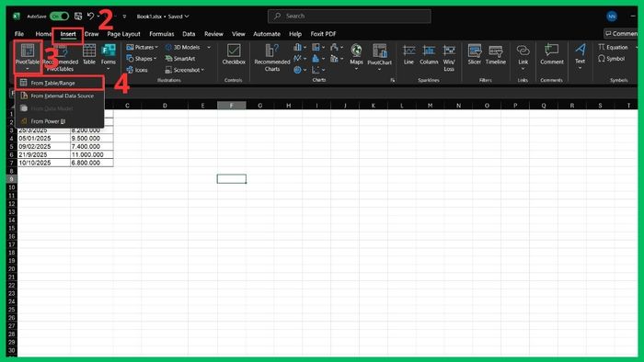Toggle the AutoSave switch
This screenshot has height=362, width=644.
(59, 16)
